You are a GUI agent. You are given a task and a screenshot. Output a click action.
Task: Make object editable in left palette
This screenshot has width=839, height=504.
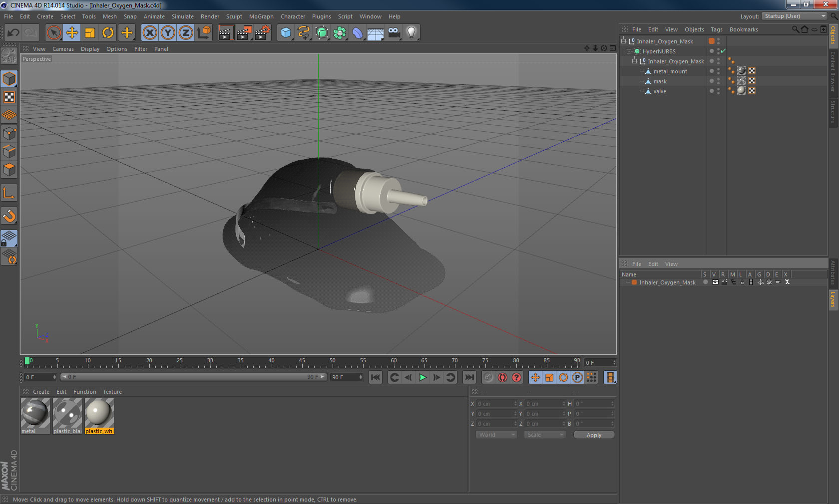(x=9, y=56)
